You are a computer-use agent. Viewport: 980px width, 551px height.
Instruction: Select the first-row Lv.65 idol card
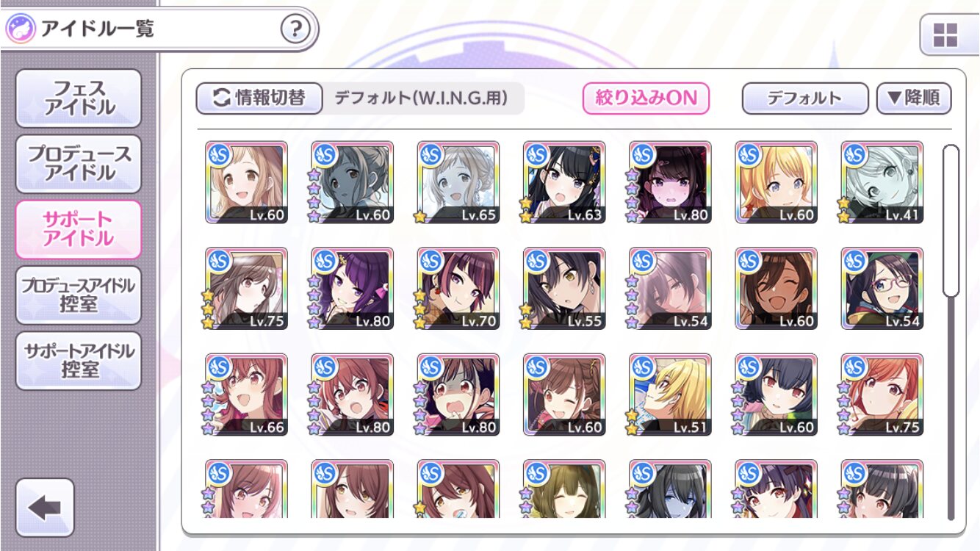(458, 183)
